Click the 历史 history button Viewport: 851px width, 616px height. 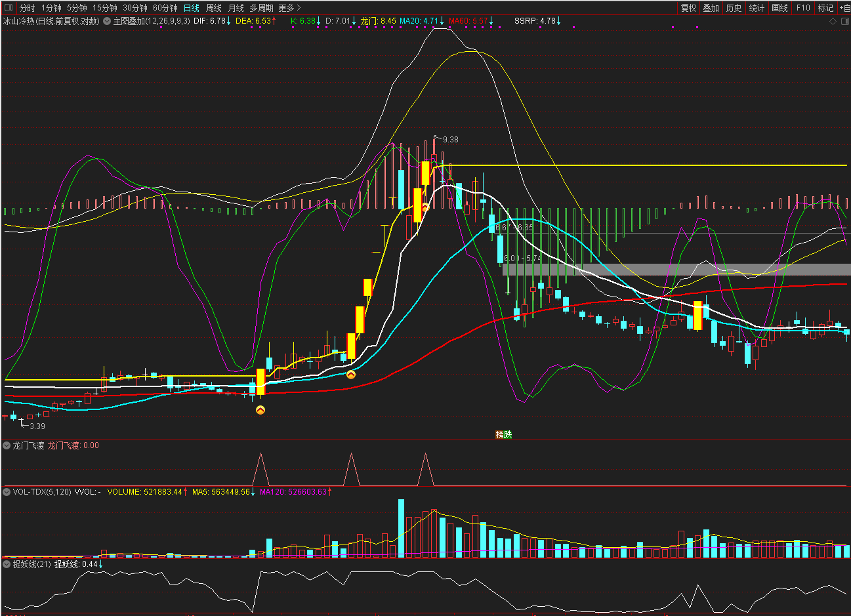tap(734, 8)
